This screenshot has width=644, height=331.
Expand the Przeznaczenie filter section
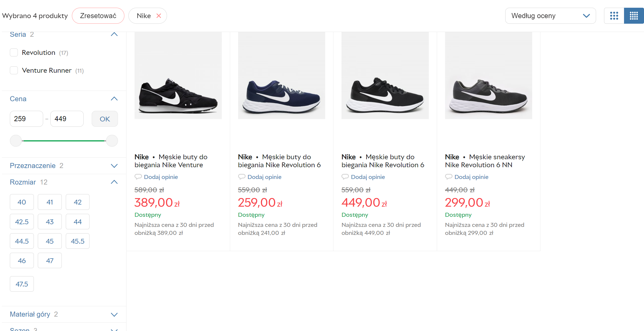(x=114, y=166)
